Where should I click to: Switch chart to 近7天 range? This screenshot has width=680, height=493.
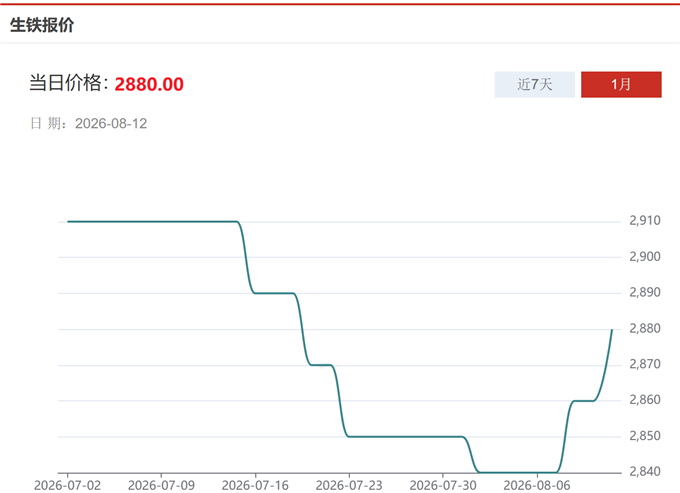[534, 85]
